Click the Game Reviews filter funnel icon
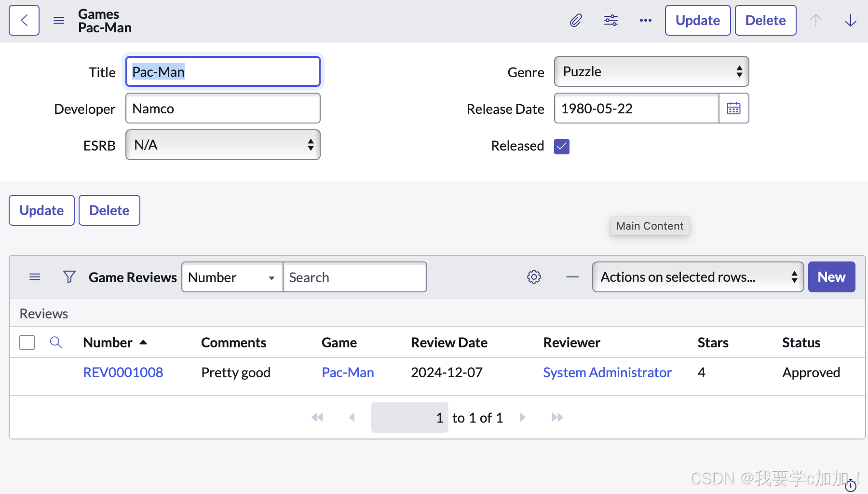The height and width of the screenshot is (494, 868). [x=69, y=277]
